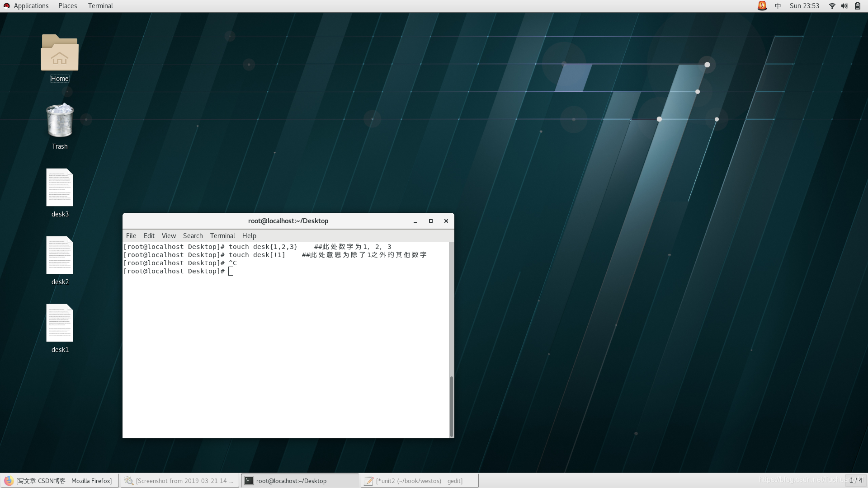Image resolution: width=868 pixels, height=488 pixels.
Task: Click the terminal icon in taskbar
Action: tap(249, 481)
